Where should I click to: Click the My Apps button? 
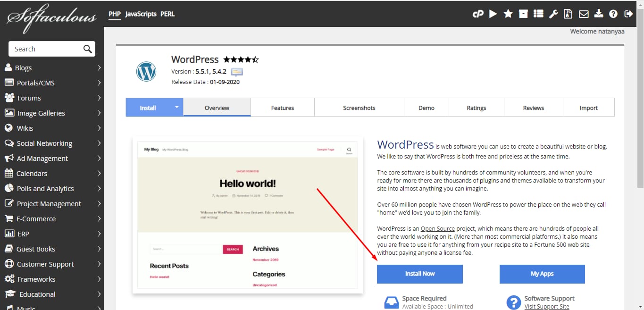pyautogui.click(x=542, y=274)
